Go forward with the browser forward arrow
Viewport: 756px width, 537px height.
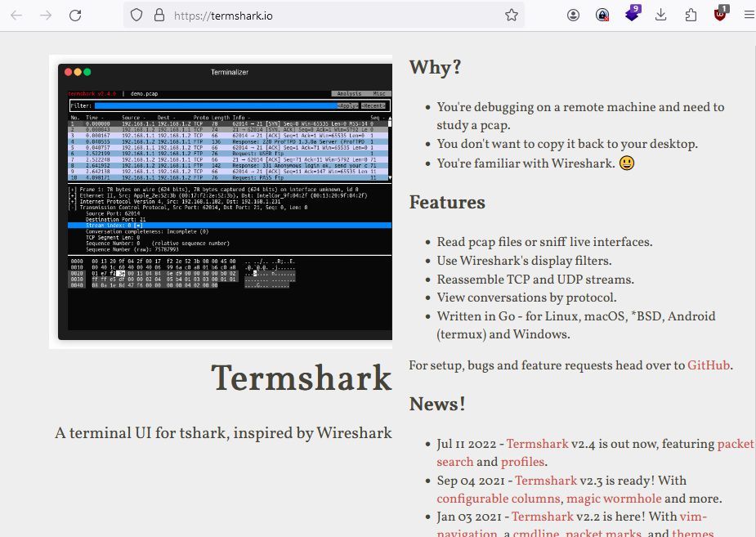point(46,16)
